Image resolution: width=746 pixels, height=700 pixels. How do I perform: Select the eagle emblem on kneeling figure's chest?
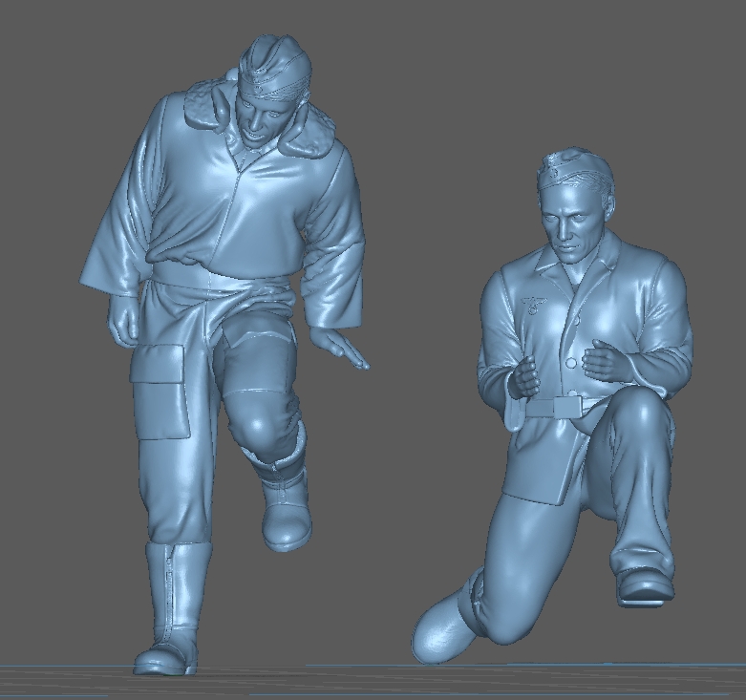533,305
